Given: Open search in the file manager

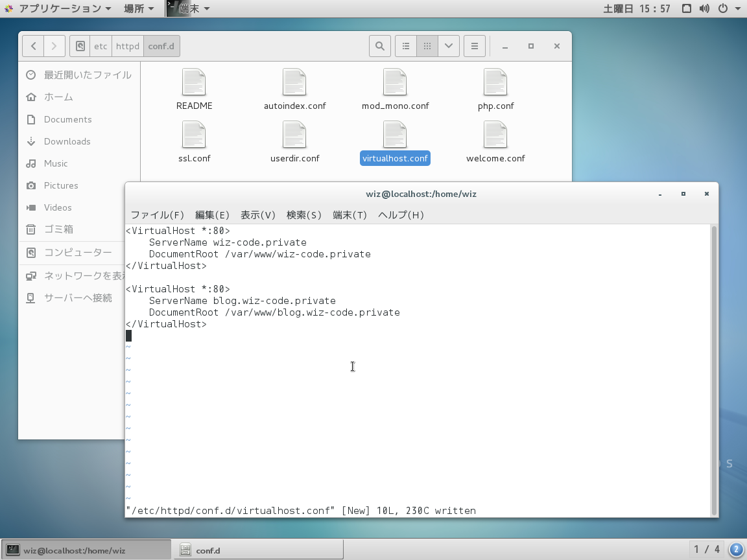Looking at the screenshot, I should point(380,46).
